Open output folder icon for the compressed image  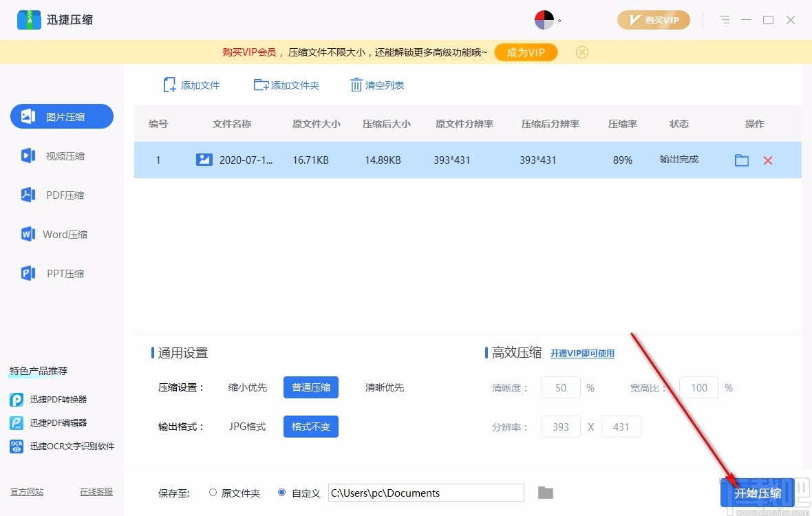tap(741, 160)
